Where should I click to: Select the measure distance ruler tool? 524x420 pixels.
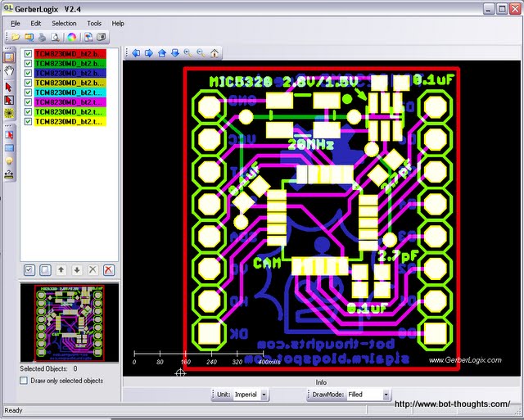point(9,174)
